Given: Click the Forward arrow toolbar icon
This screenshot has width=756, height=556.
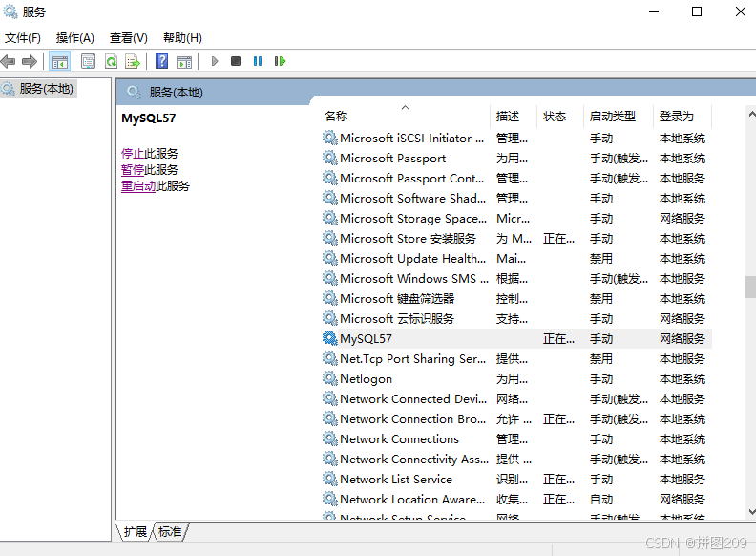Looking at the screenshot, I should point(30,61).
